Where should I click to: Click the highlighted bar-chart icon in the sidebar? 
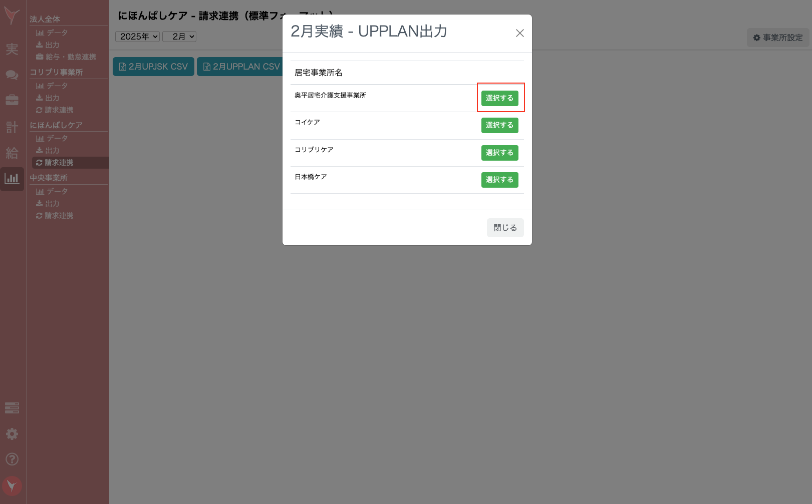click(12, 179)
